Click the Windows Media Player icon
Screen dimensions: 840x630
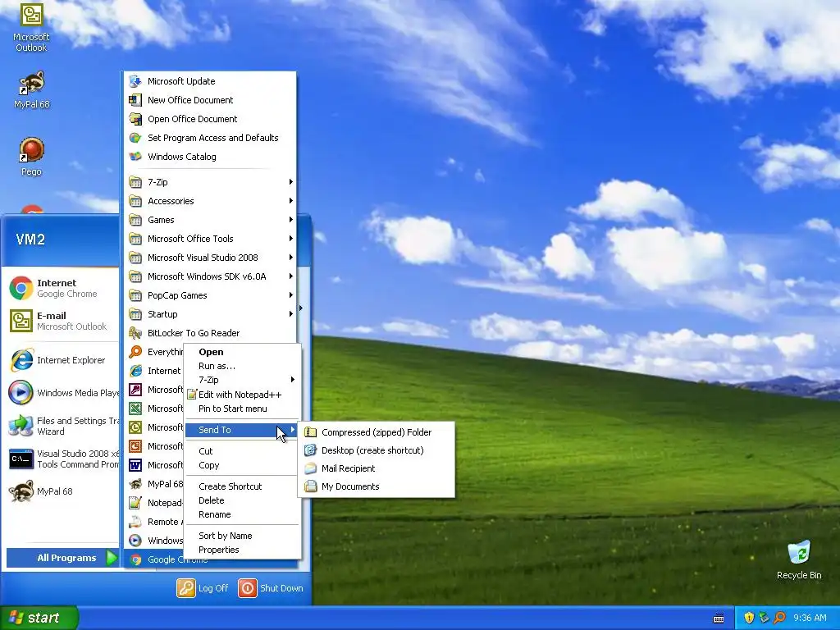21,393
